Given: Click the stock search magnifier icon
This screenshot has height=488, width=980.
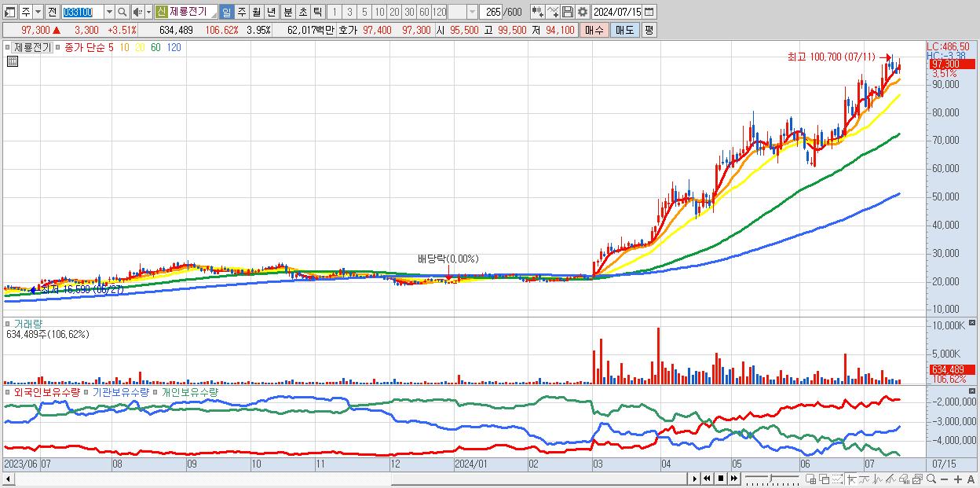Looking at the screenshot, I should pyautogui.click(x=122, y=12).
